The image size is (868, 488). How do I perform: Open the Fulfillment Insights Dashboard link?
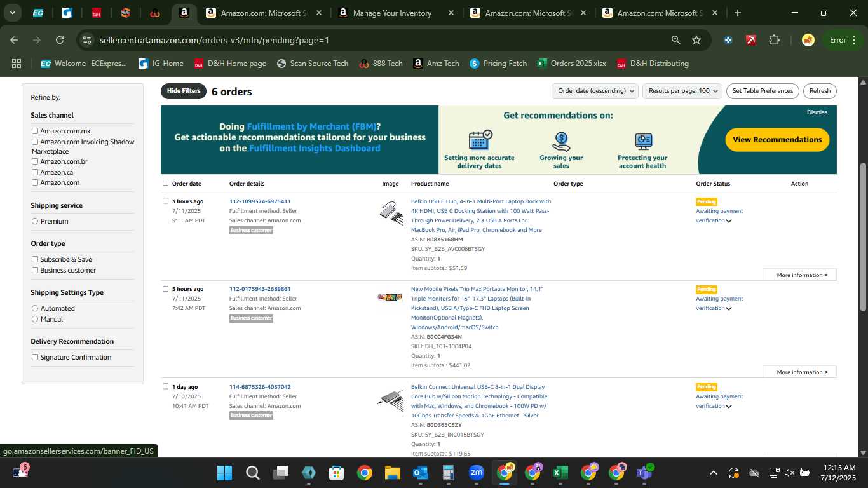[315, 148]
